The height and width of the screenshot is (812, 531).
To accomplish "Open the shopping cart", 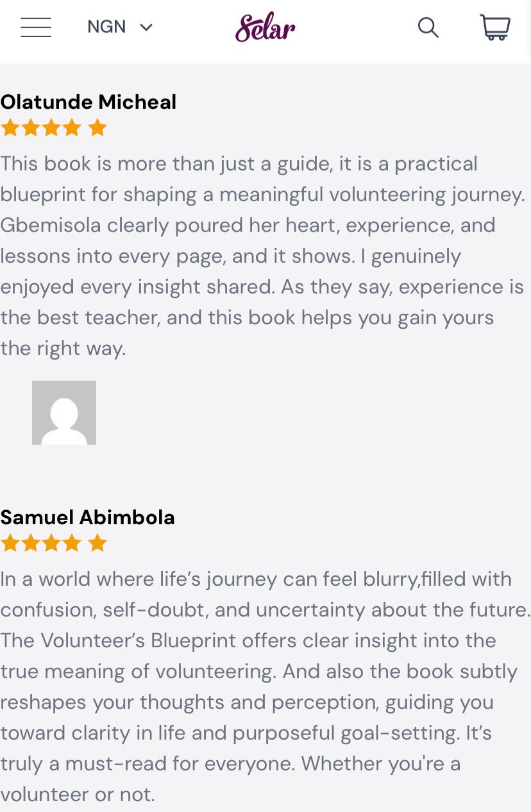I will click(495, 28).
